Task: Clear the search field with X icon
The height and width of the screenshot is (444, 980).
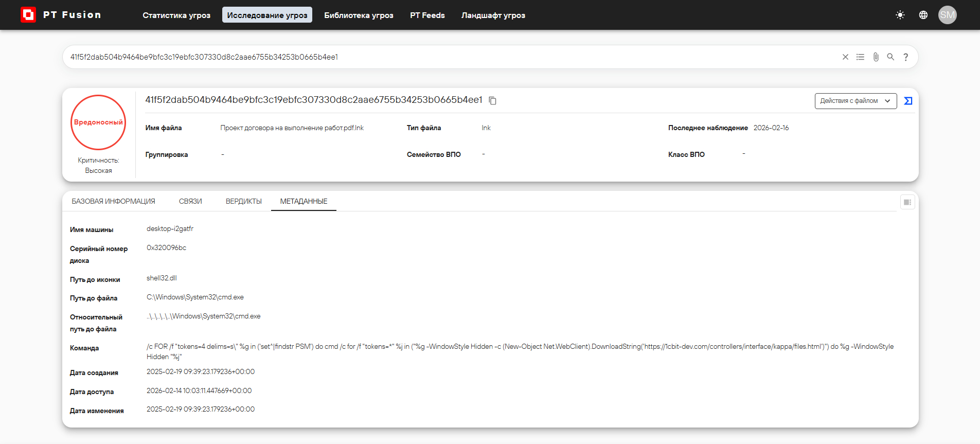Action: coord(845,57)
